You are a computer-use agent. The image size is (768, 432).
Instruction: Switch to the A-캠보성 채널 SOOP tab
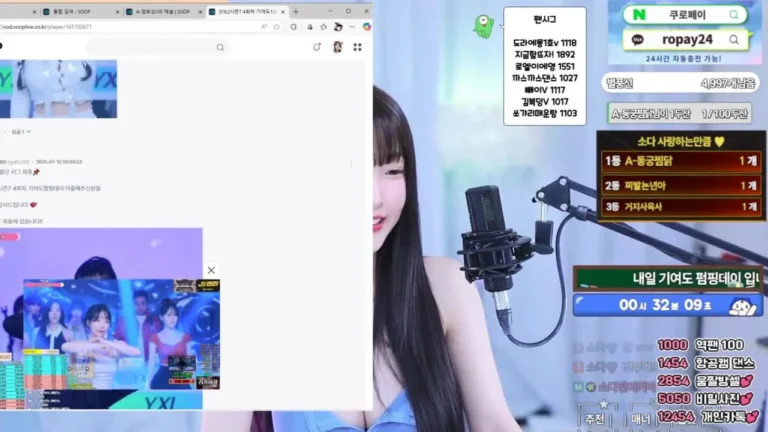pos(159,11)
